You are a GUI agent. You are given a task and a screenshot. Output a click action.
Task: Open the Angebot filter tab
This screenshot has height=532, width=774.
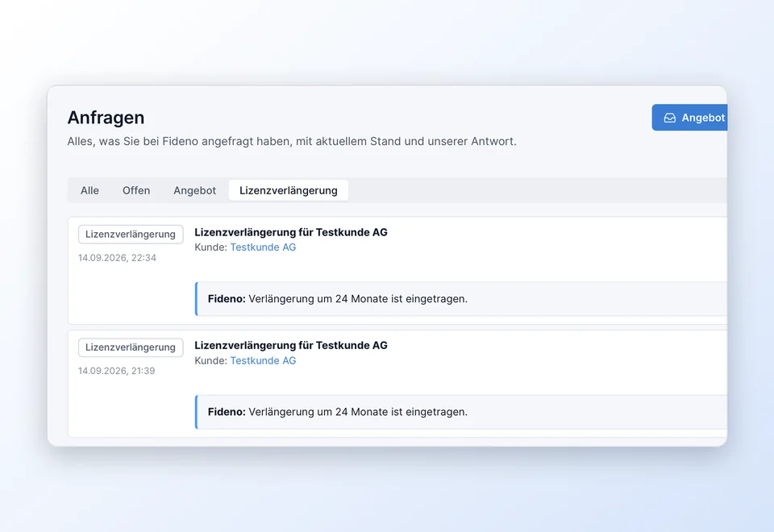pos(194,190)
